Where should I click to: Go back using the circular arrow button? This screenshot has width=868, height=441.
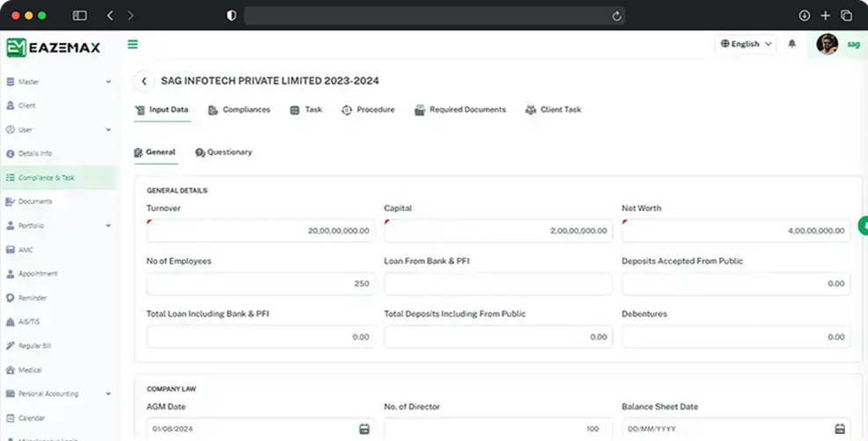point(143,81)
